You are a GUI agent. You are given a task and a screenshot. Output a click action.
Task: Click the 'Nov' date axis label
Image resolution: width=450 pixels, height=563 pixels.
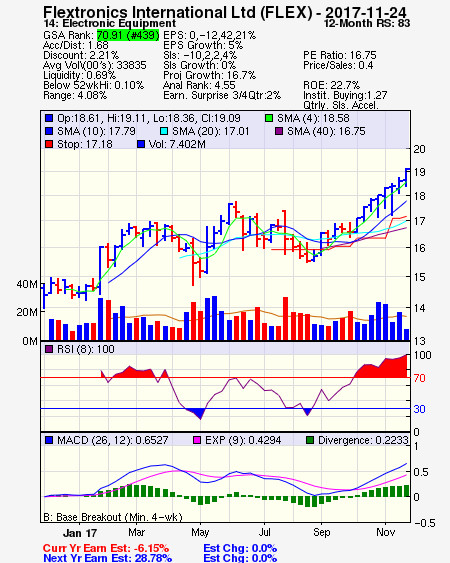click(385, 532)
